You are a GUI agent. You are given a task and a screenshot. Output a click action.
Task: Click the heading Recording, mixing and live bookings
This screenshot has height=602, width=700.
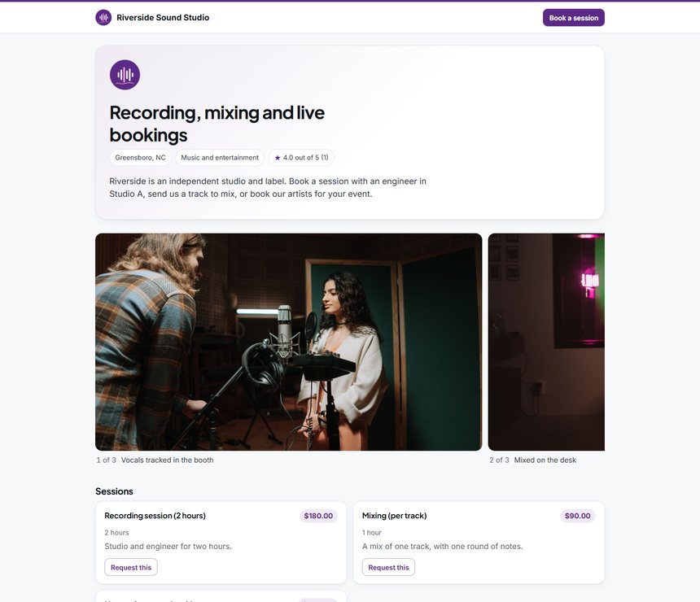(x=217, y=124)
